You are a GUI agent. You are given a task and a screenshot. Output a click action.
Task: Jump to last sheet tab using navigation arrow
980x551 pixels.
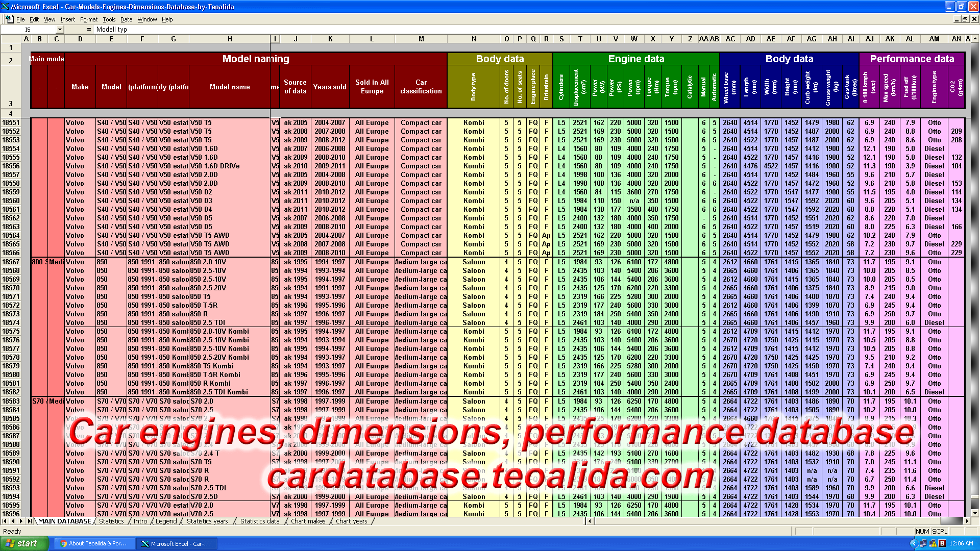[x=29, y=521]
